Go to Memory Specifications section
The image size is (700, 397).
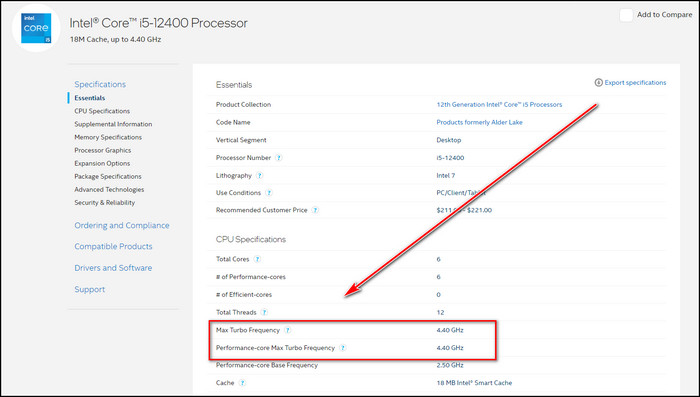108,137
